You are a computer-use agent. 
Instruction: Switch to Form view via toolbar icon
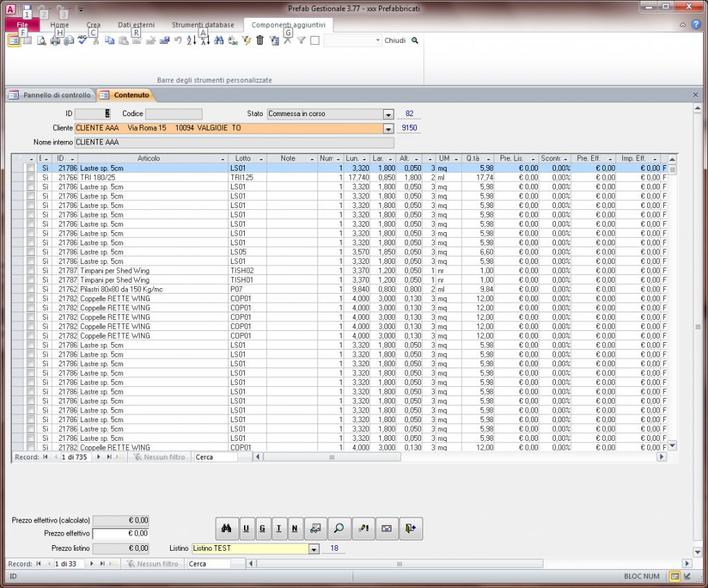14,41
